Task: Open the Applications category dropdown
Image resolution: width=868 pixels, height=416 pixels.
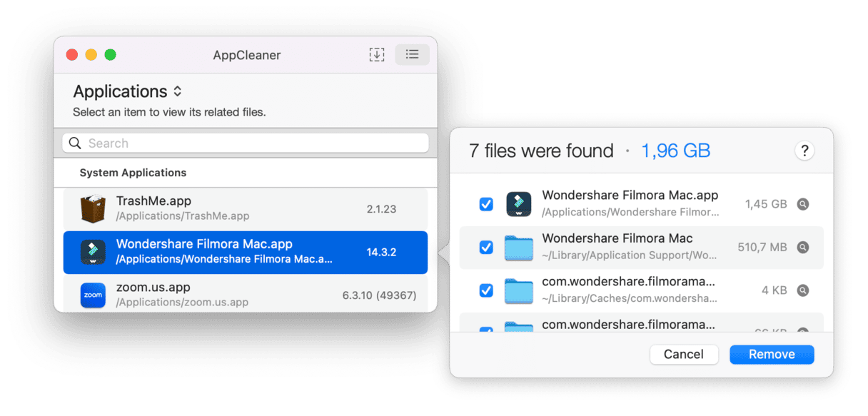Action: pos(128,91)
